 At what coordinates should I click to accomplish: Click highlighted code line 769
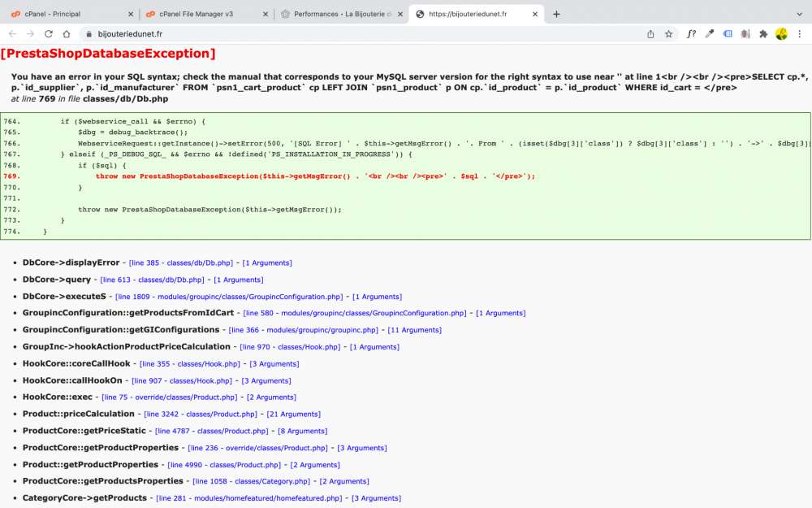point(315,176)
